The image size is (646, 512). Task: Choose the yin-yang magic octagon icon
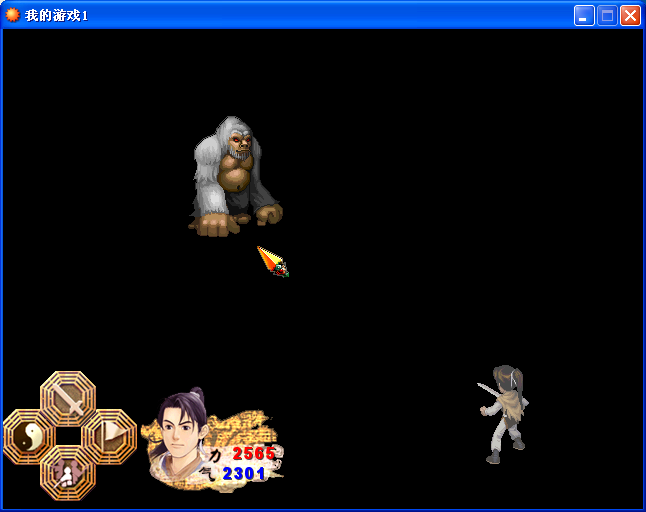[x=29, y=437]
